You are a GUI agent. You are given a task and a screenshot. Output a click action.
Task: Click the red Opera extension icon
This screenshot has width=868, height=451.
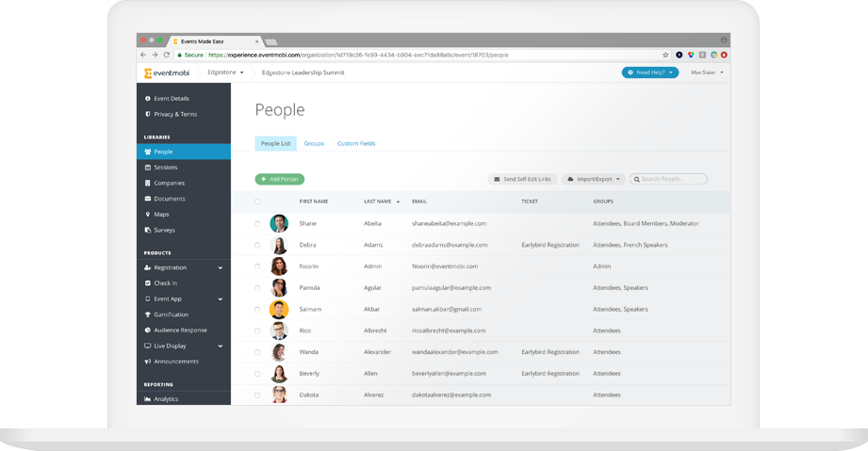[x=724, y=55]
